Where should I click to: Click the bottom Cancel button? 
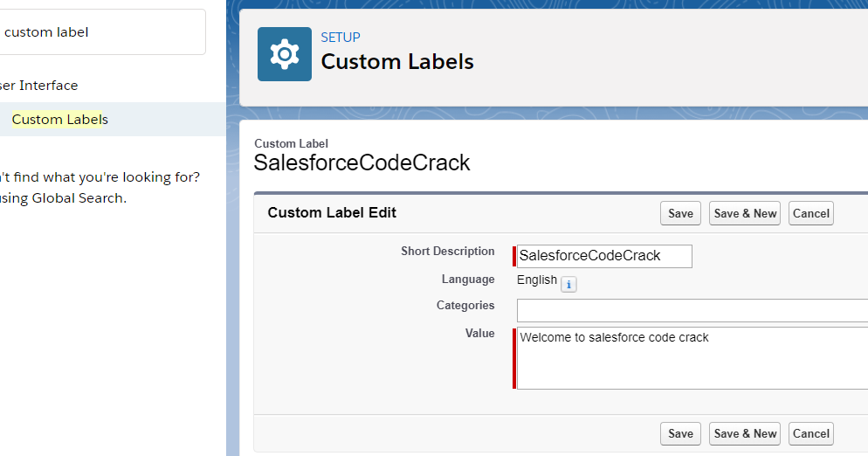point(811,433)
